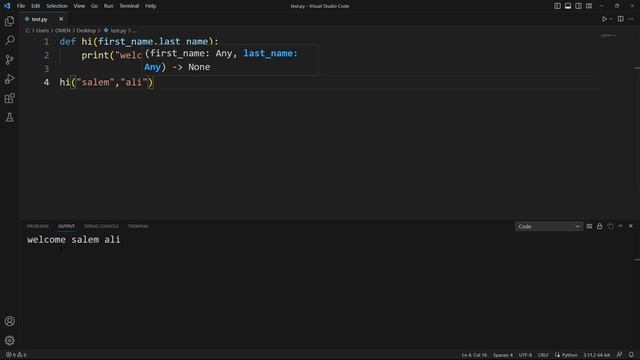Close the test.py editor tab
Viewport: 640px width, 360px height.
click(61, 19)
